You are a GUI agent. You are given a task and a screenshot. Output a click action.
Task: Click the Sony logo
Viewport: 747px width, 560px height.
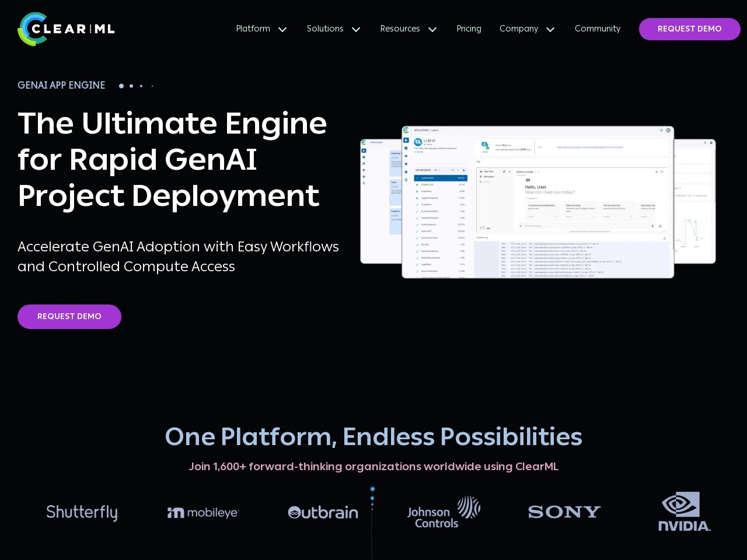564,512
